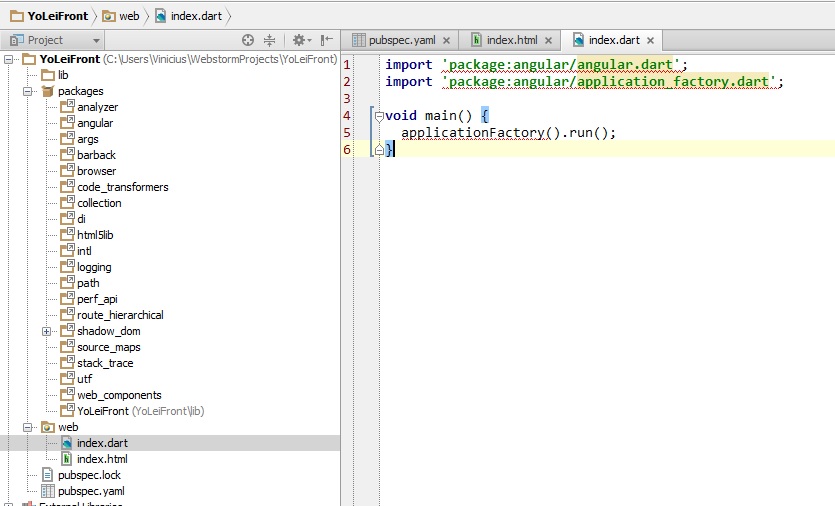Collapse the main() function fold marker
The height and width of the screenshot is (506, 835).
[378, 116]
